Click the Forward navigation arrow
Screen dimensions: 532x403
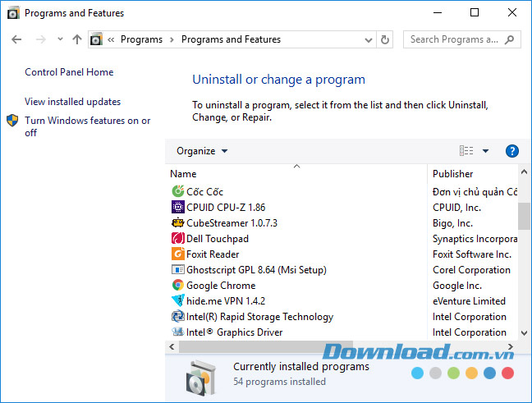point(41,39)
